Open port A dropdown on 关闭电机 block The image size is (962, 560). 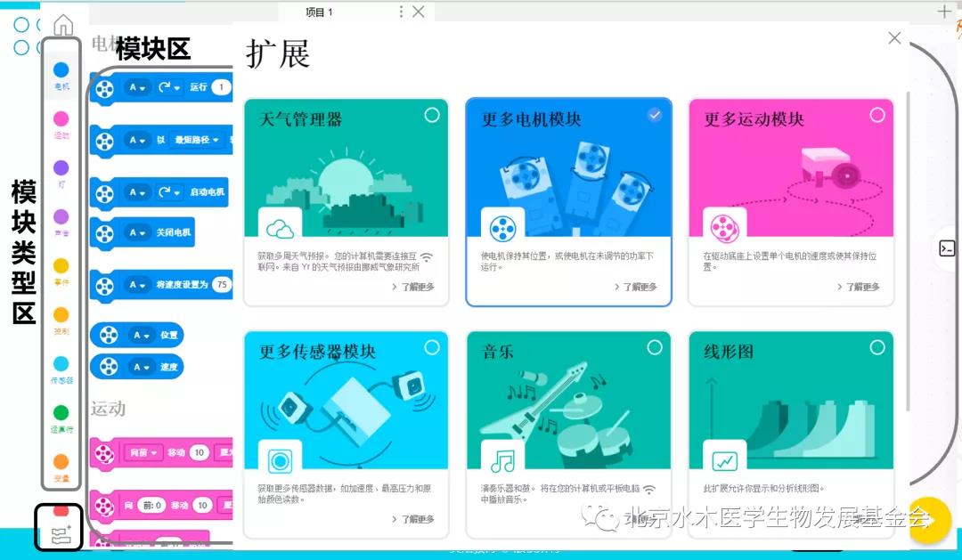click(138, 232)
